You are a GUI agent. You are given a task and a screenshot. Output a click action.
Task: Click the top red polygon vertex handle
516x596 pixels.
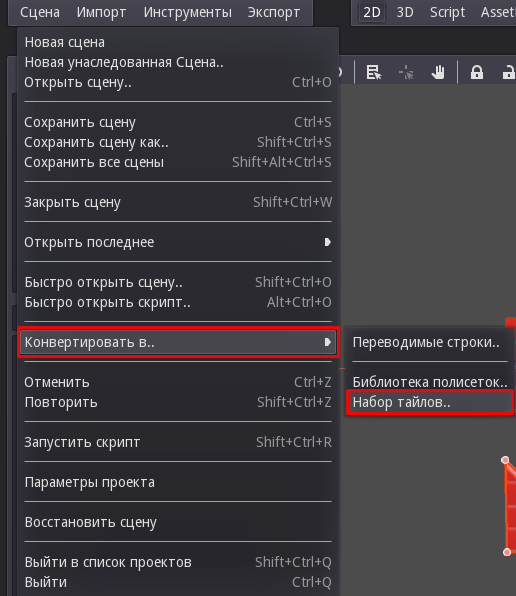[505, 460]
